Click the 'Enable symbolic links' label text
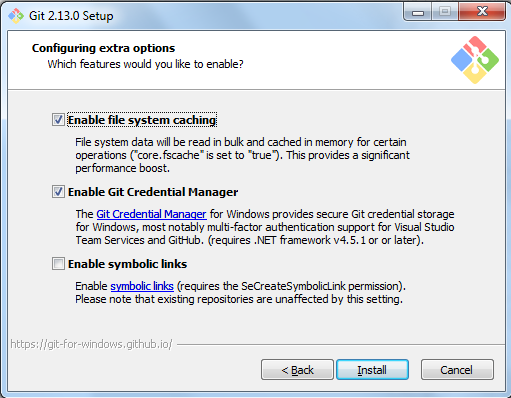 (x=127, y=264)
